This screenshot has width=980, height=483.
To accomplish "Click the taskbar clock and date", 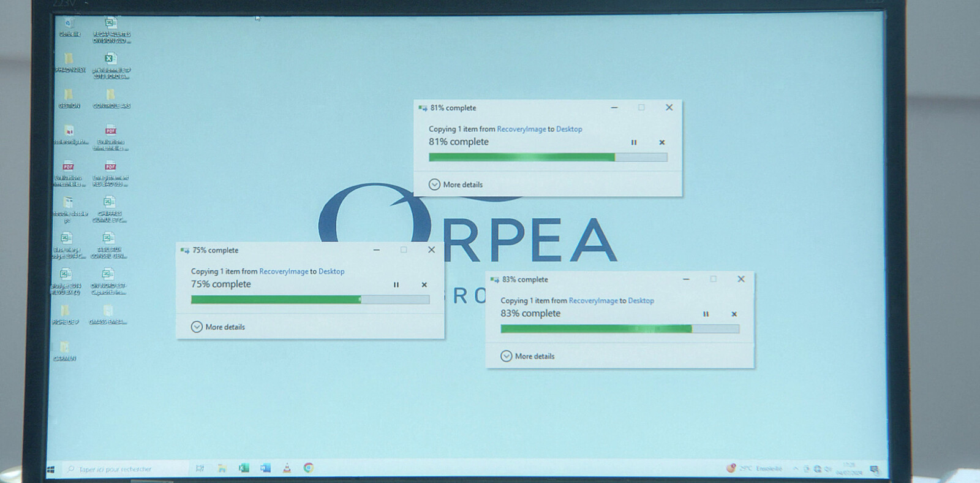I will point(850,469).
